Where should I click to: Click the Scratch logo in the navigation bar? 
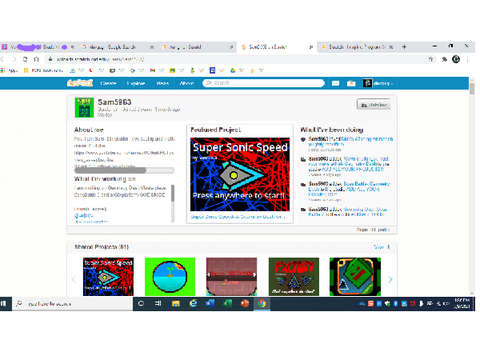click(80, 83)
